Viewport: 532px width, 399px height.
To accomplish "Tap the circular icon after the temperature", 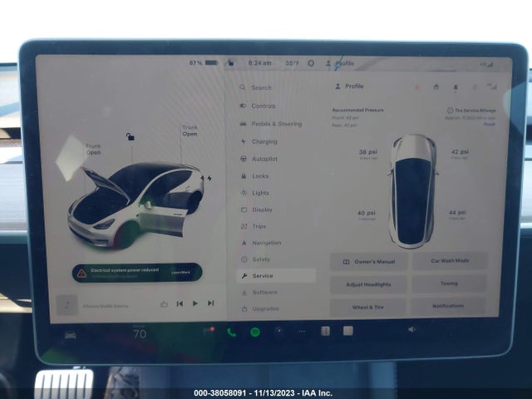I will 311,63.
